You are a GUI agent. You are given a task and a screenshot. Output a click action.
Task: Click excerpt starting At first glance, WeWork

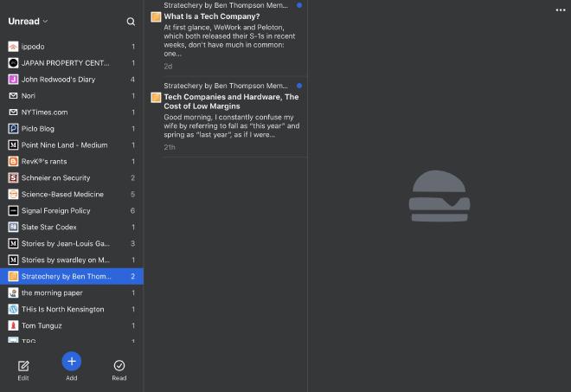click(229, 41)
